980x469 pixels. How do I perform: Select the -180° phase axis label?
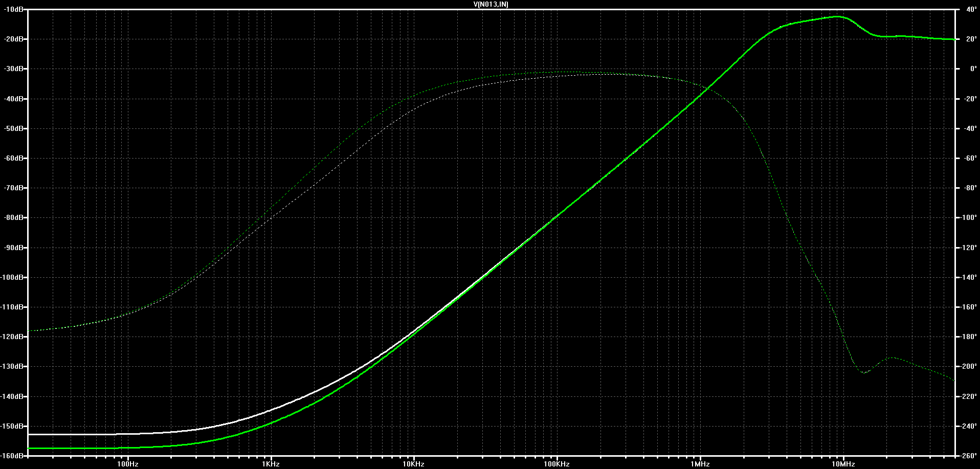(x=968, y=337)
